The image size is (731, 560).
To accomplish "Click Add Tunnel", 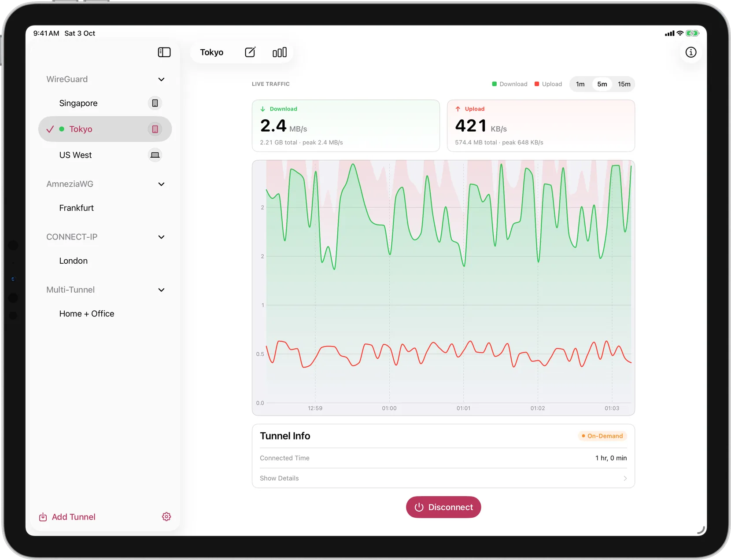I will [67, 517].
